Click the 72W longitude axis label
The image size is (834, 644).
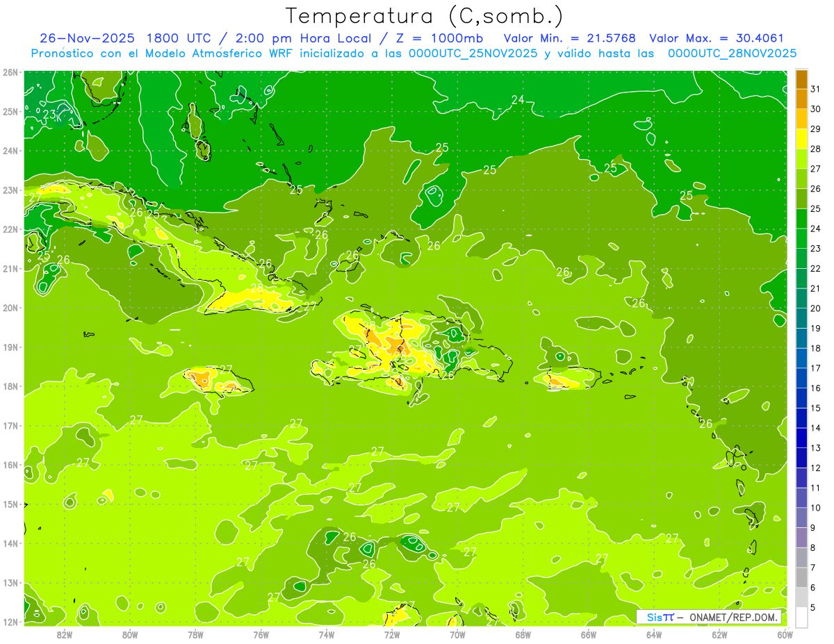pyautogui.click(x=392, y=634)
